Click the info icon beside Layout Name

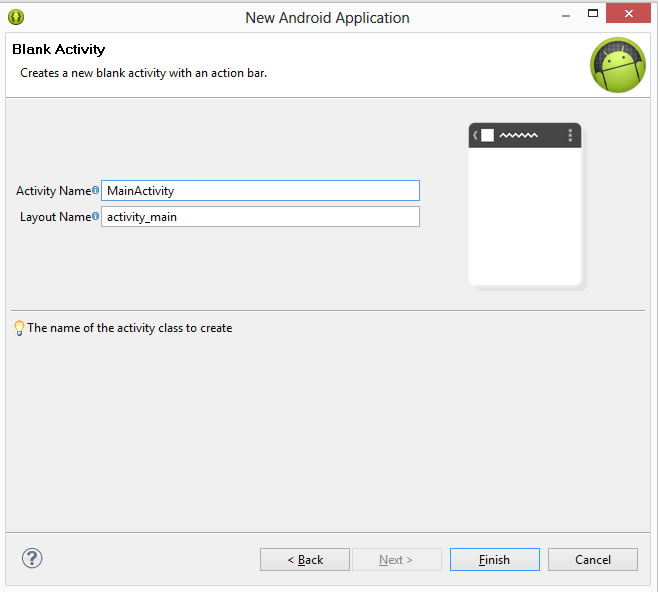click(96, 216)
